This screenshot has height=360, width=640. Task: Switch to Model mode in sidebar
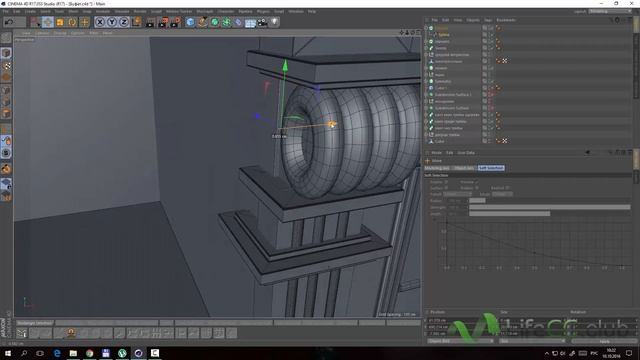(x=6, y=53)
